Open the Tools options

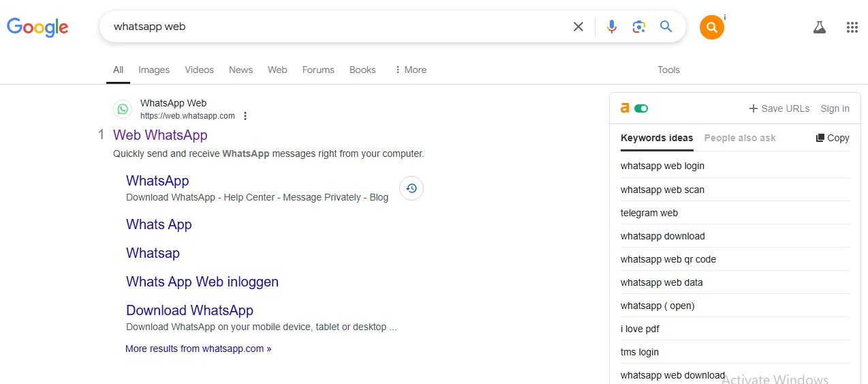click(x=668, y=70)
